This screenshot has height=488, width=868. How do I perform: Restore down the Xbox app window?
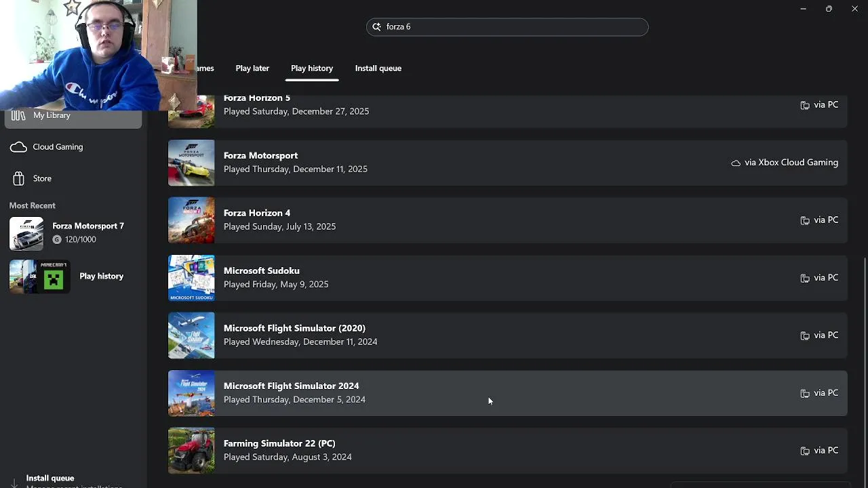[x=829, y=9]
